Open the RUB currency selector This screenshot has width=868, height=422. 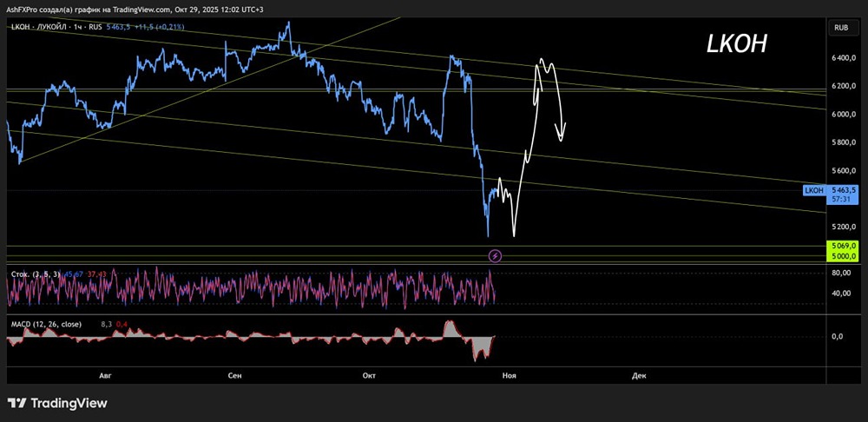click(x=841, y=27)
